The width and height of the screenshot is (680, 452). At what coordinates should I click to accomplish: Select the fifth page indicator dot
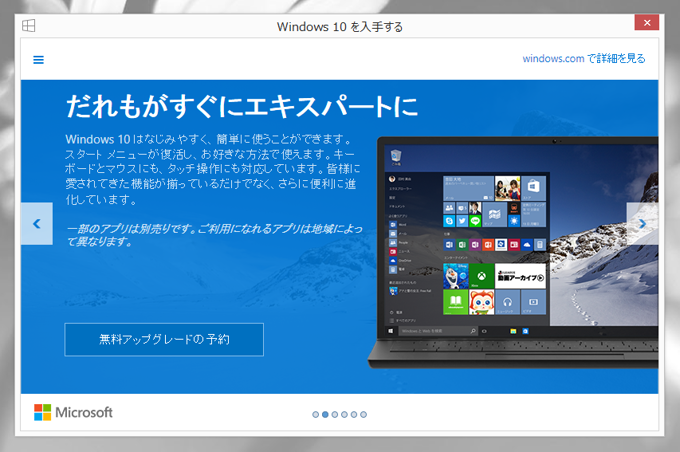(x=354, y=415)
